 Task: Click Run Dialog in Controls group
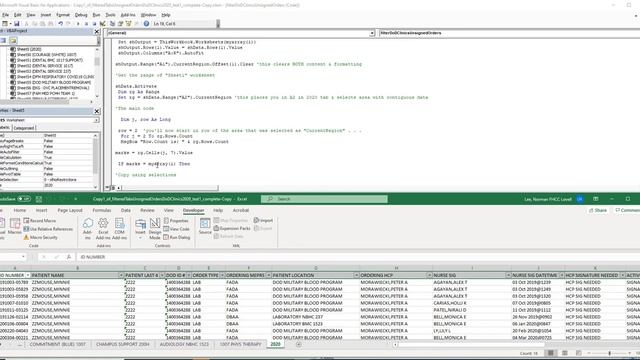[177, 237]
